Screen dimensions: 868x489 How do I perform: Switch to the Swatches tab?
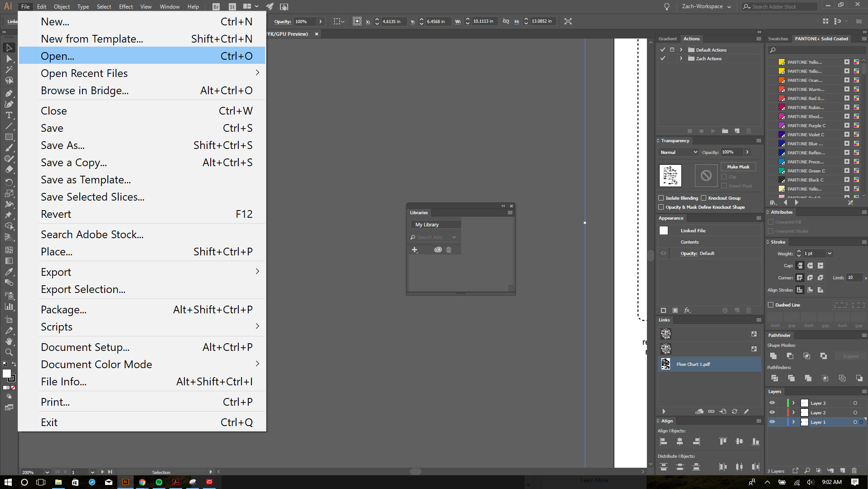click(777, 38)
